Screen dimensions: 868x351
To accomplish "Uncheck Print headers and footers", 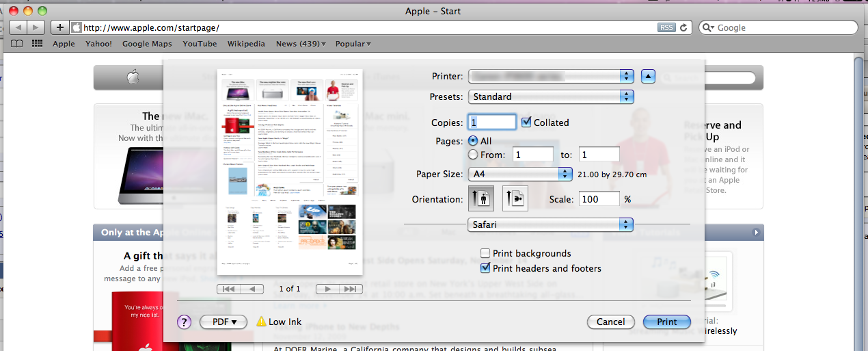I will pyautogui.click(x=486, y=269).
